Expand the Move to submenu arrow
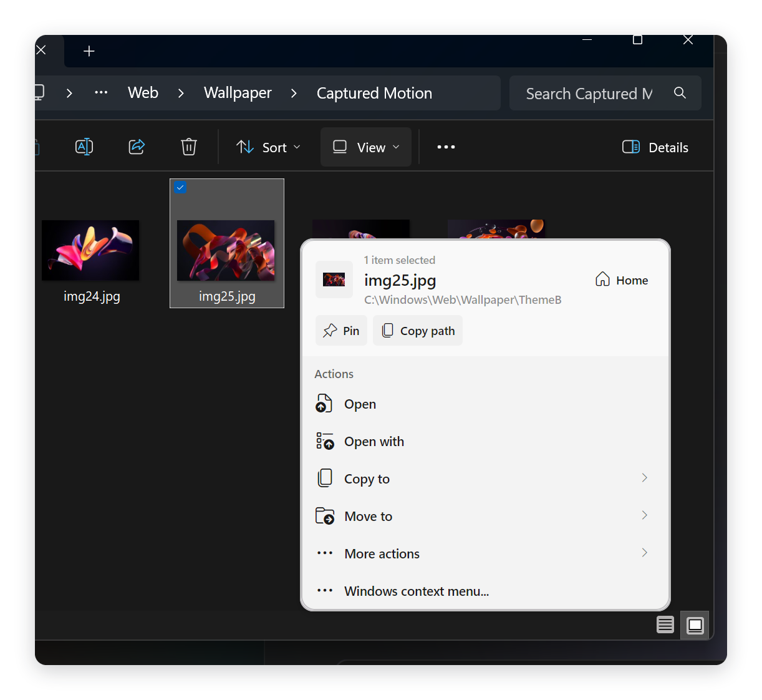Image resolution: width=762 pixels, height=700 pixels. 645,515
